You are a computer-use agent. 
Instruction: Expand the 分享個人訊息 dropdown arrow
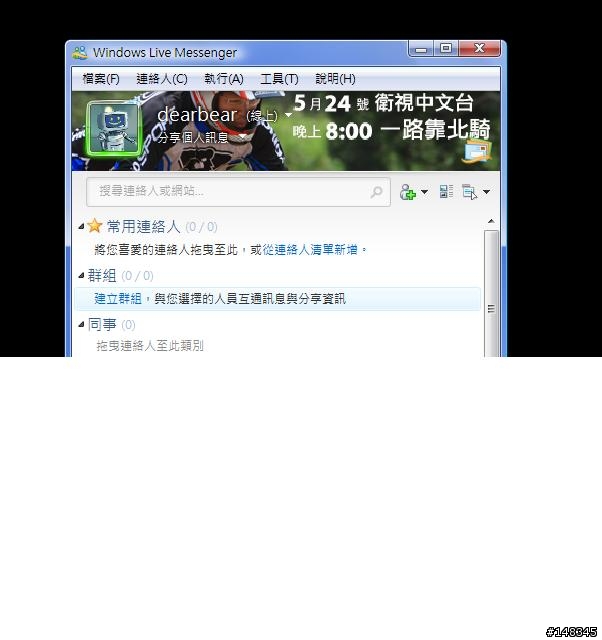pos(242,137)
